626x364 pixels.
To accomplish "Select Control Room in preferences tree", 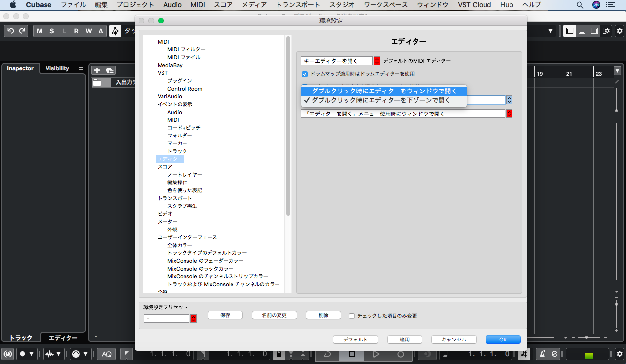I will click(x=185, y=89).
